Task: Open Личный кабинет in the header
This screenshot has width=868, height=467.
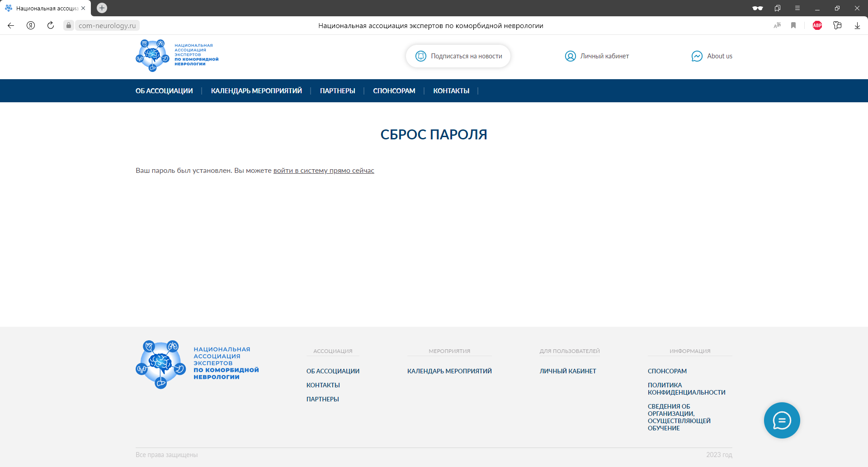Action: pyautogui.click(x=597, y=56)
